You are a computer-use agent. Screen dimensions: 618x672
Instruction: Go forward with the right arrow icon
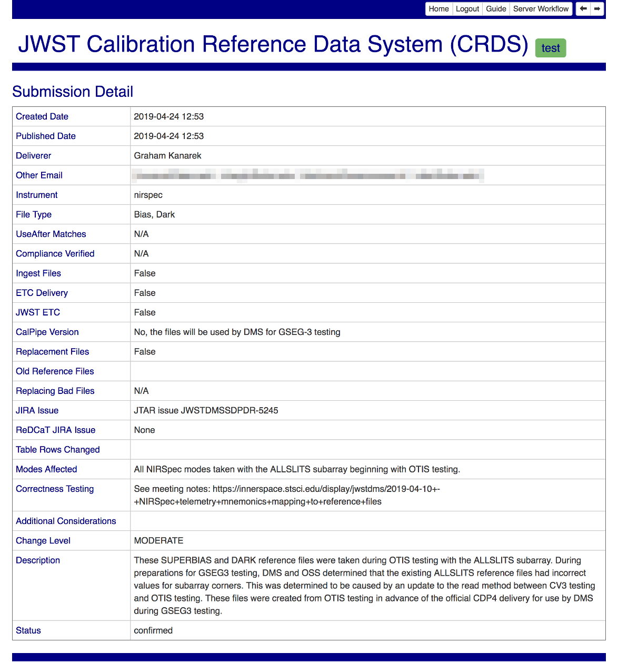[597, 9]
